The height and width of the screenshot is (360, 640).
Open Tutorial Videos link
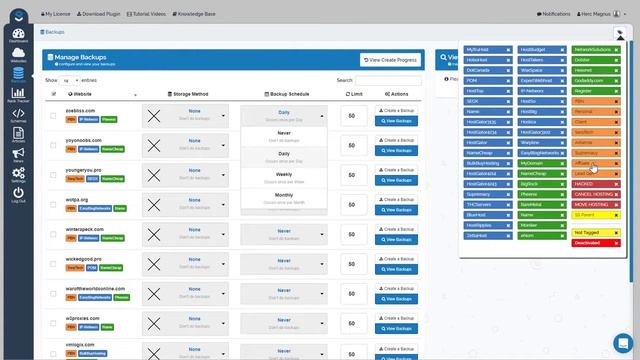click(146, 14)
